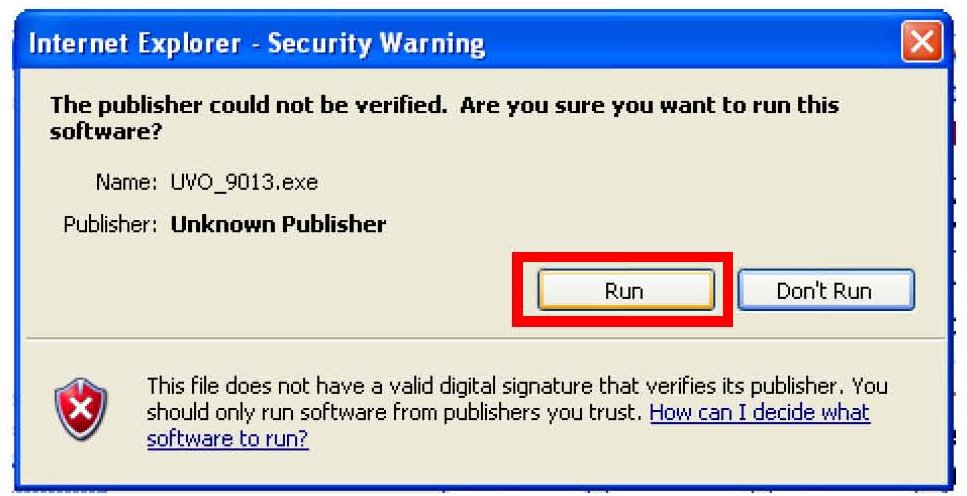Close the Security Warning dialog with X
Viewport: 967px width, 496px height.
coord(921,42)
